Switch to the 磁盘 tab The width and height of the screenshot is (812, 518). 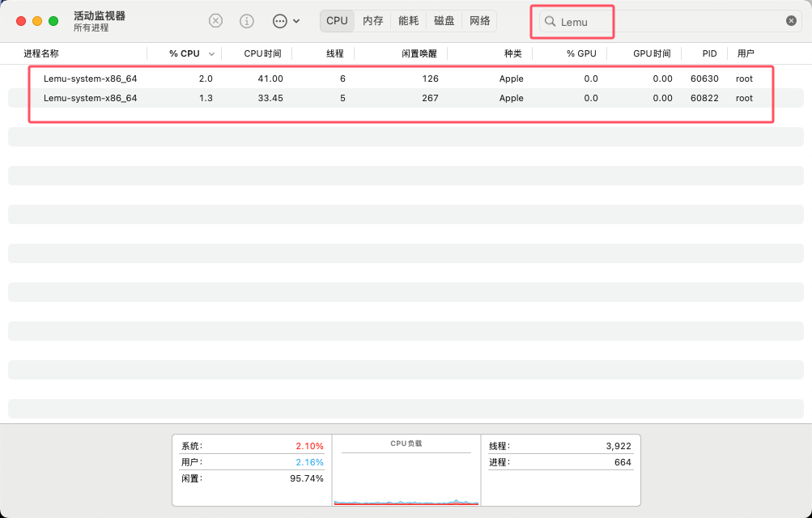444,21
